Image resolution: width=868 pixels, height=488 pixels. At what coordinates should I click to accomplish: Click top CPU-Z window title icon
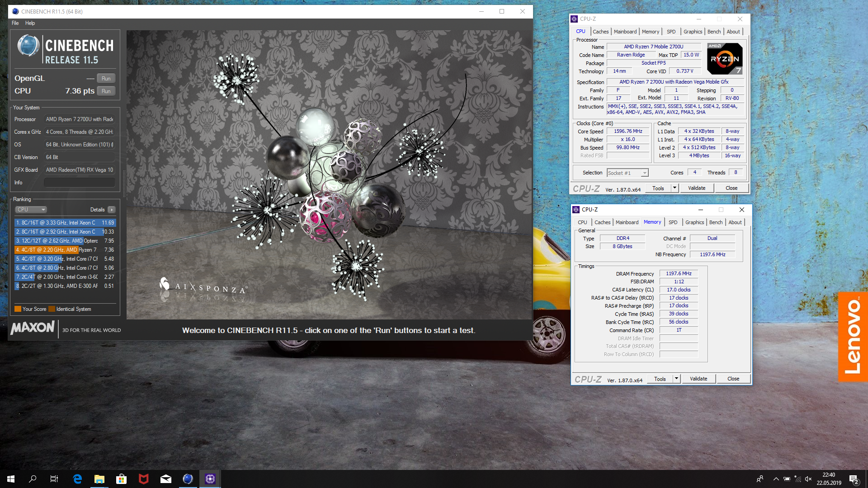tap(574, 19)
